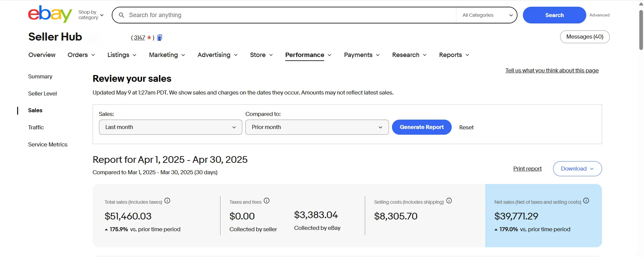
Task: Open the Payments menu
Action: [x=358, y=55]
